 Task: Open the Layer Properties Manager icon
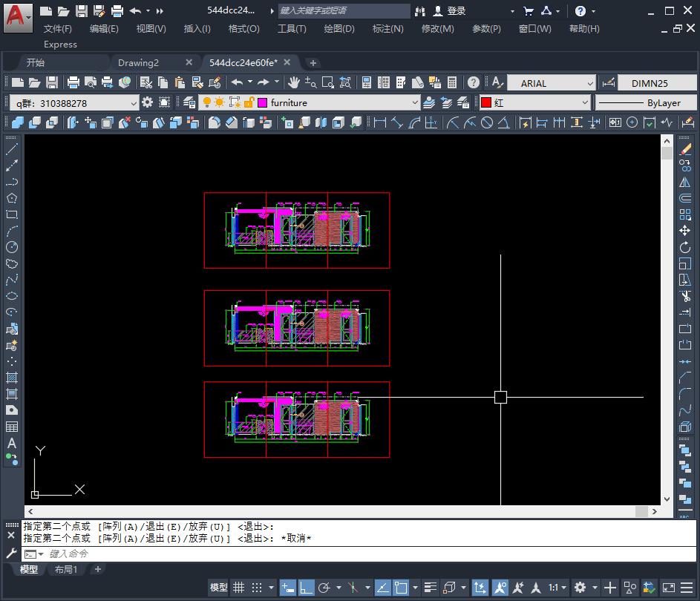[x=189, y=102]
